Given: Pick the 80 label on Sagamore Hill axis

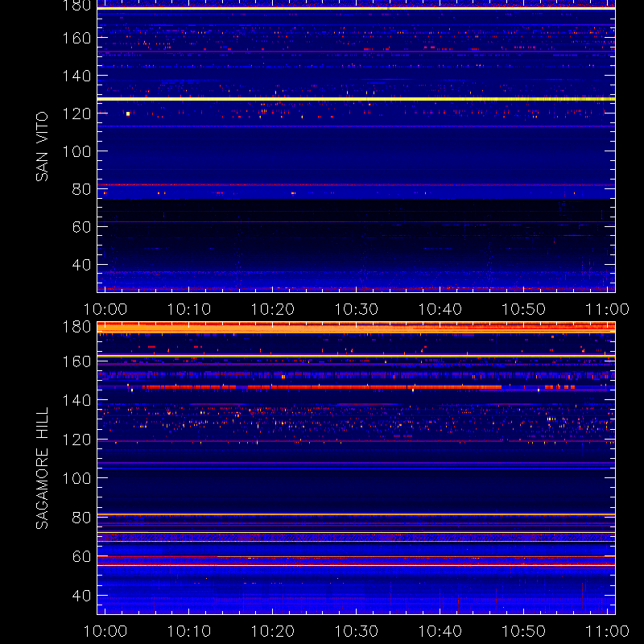Looking at the screenshot, I should [x=81, y=518].
